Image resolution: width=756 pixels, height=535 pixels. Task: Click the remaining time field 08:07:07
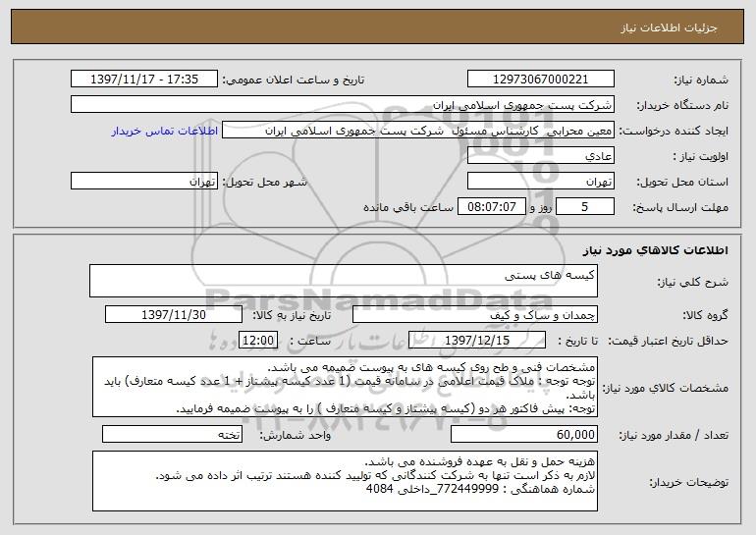491,207
